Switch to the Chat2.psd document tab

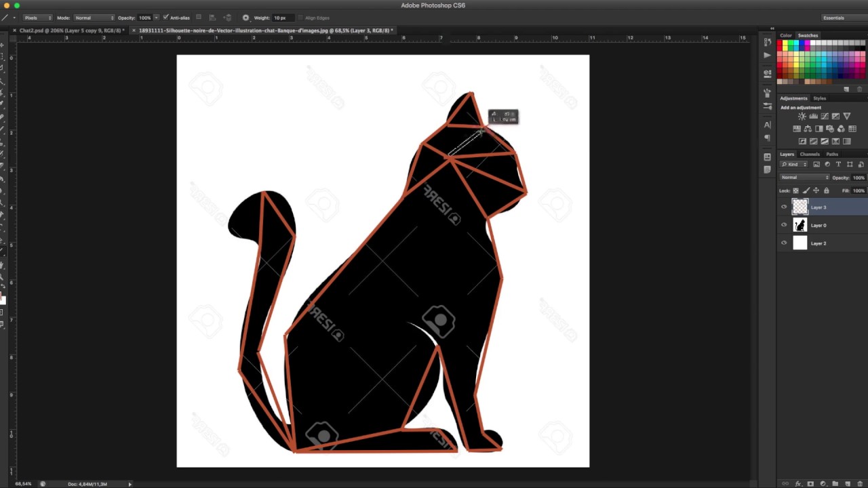pos(71,30)
